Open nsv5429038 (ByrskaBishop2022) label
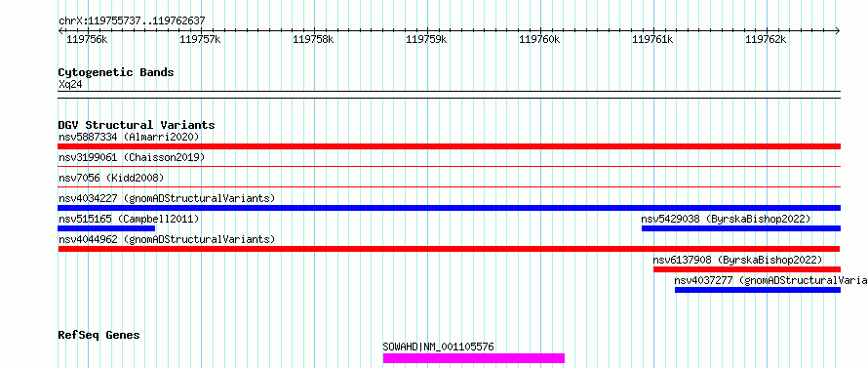868x368 pixels. point(726,219)
